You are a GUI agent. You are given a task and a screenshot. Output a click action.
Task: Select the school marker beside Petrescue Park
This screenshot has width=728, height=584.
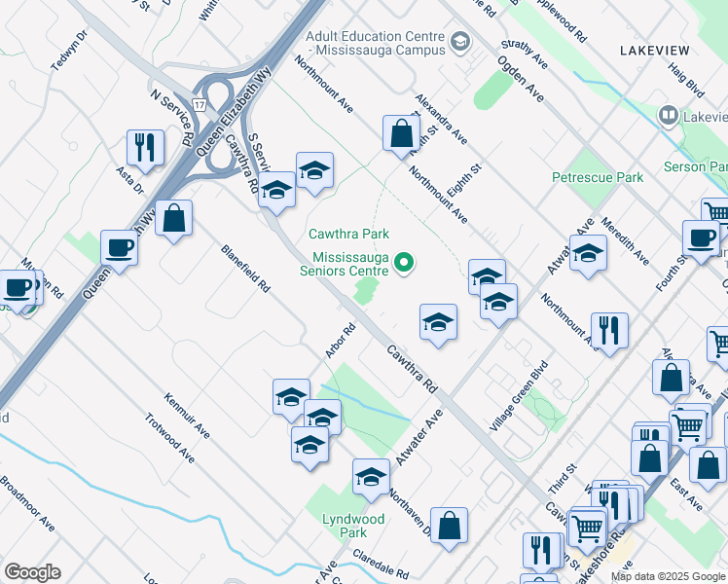(588, 253)
